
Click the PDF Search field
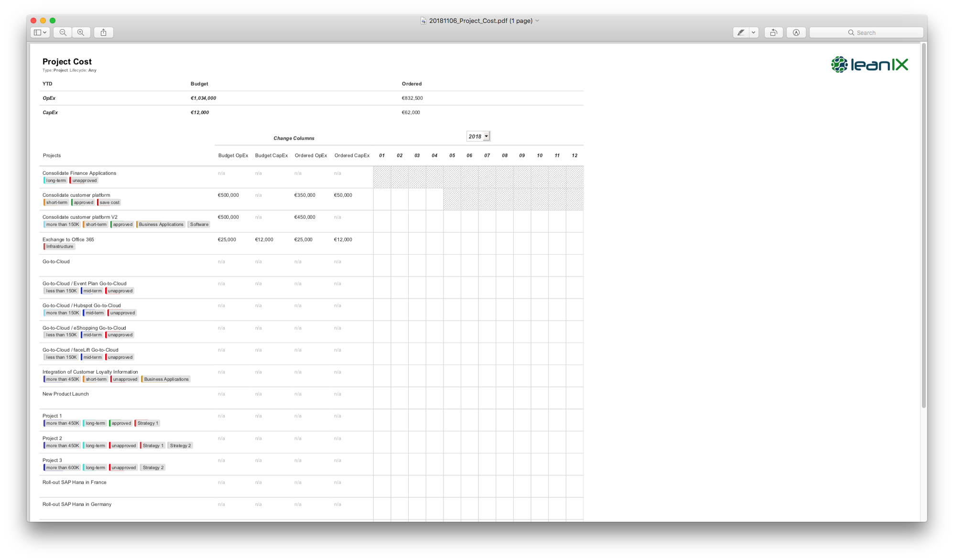click(x=866, y=32)
